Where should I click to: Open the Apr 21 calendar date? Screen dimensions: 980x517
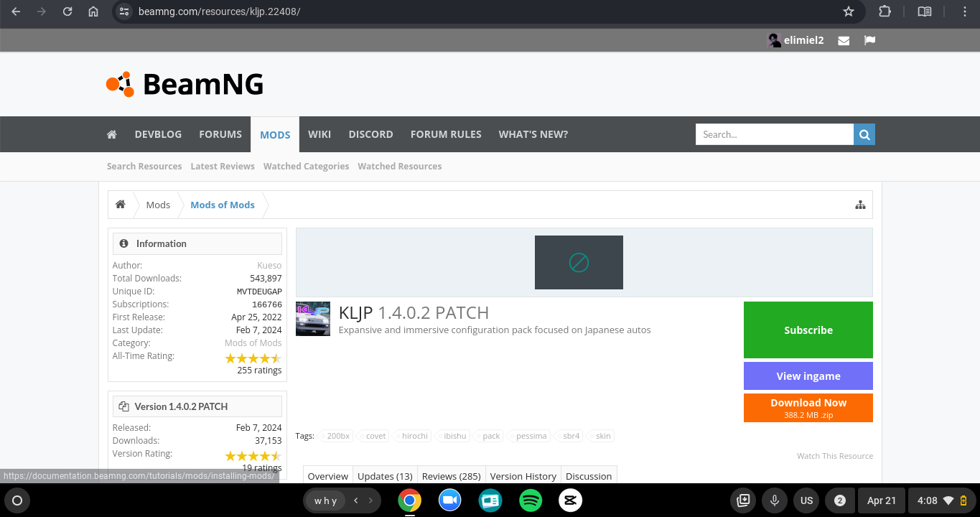(x=882, y=500)
